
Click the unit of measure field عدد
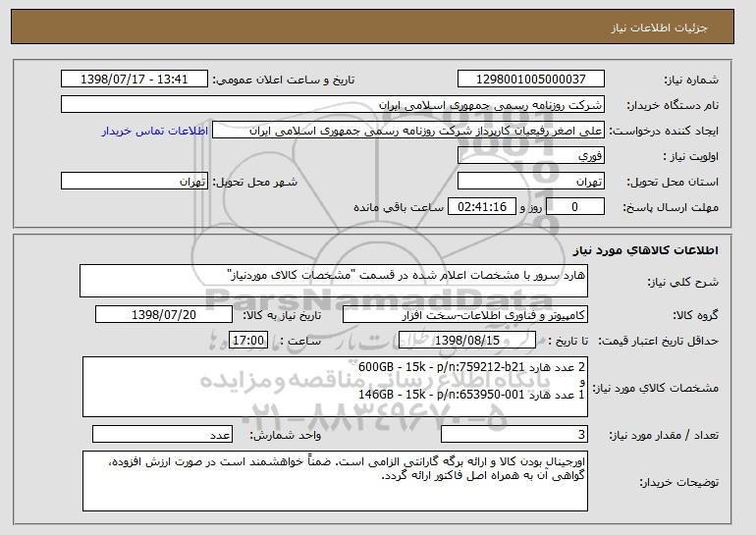point(162,435)
